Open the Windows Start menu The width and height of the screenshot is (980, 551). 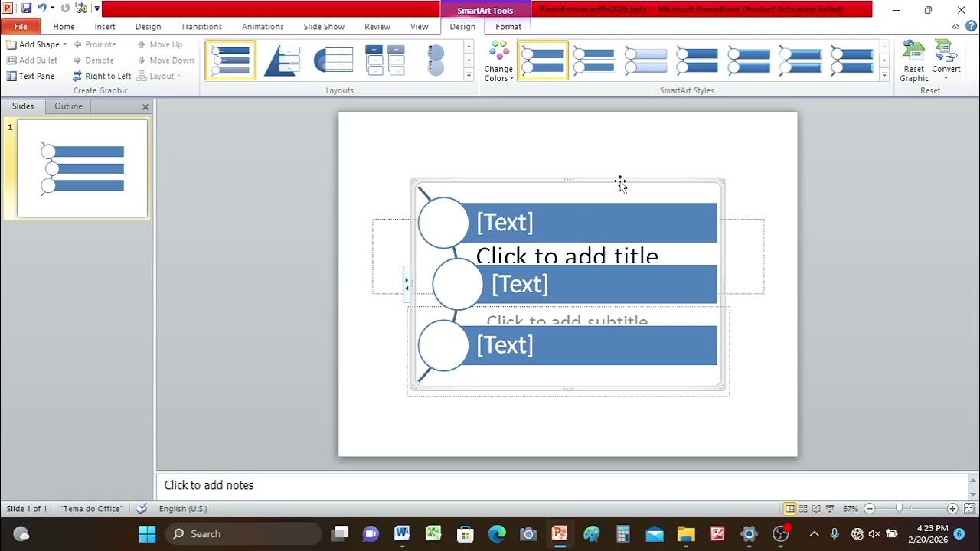tap(147, 533)
